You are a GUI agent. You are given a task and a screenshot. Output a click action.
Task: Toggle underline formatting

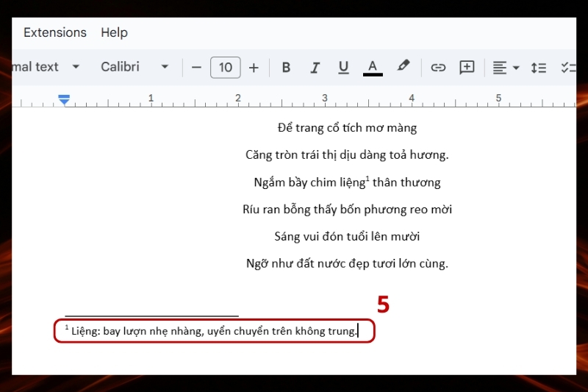point(343,68)
